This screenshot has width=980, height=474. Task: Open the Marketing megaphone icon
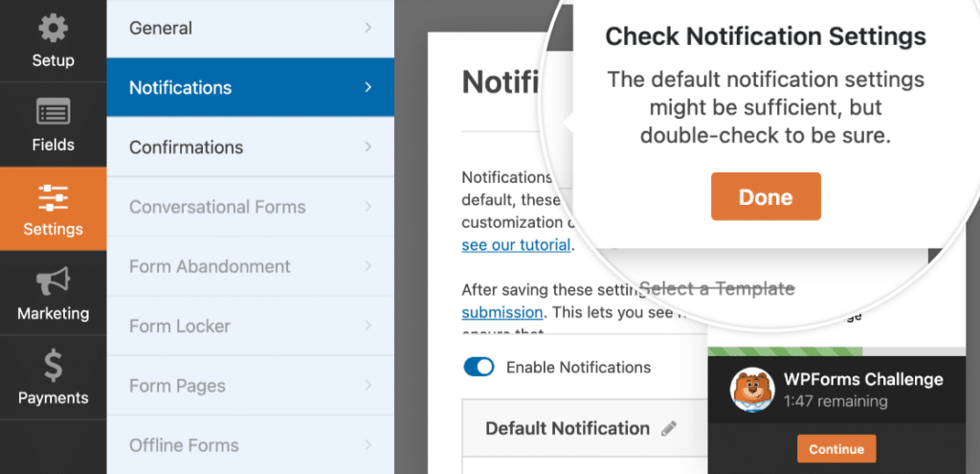click(x=53, y=282)
